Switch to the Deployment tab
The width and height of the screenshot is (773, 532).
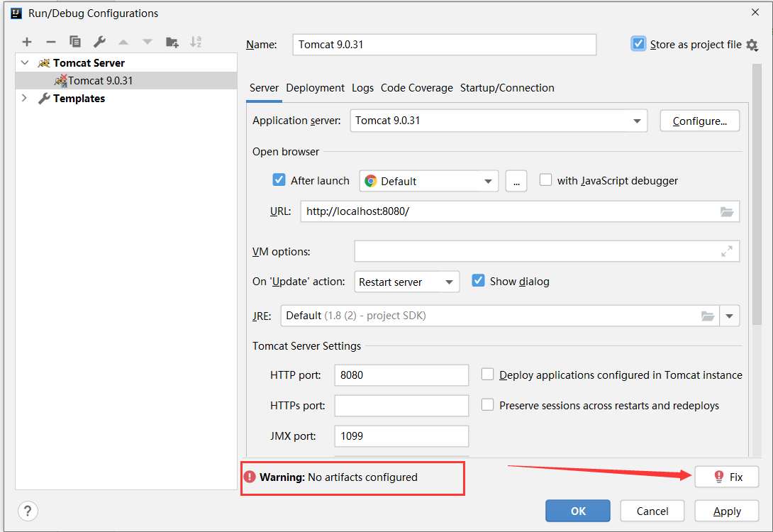[315, 88]
